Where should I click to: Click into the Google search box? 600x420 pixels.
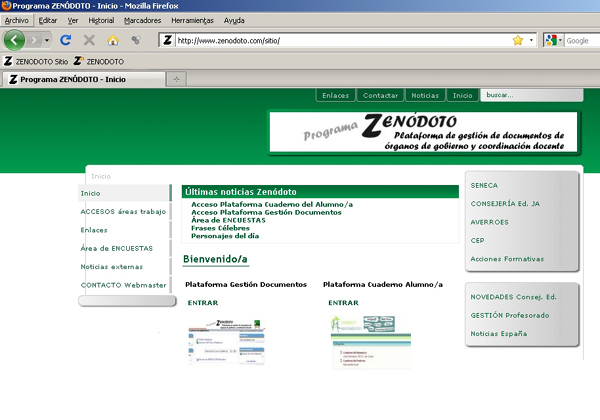pos(582,41)
